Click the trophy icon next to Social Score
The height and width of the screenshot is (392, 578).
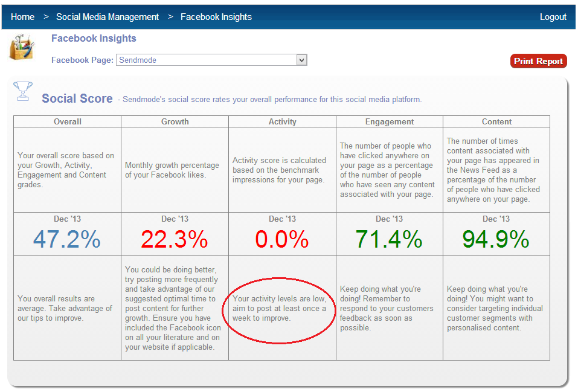click(23, 92)
